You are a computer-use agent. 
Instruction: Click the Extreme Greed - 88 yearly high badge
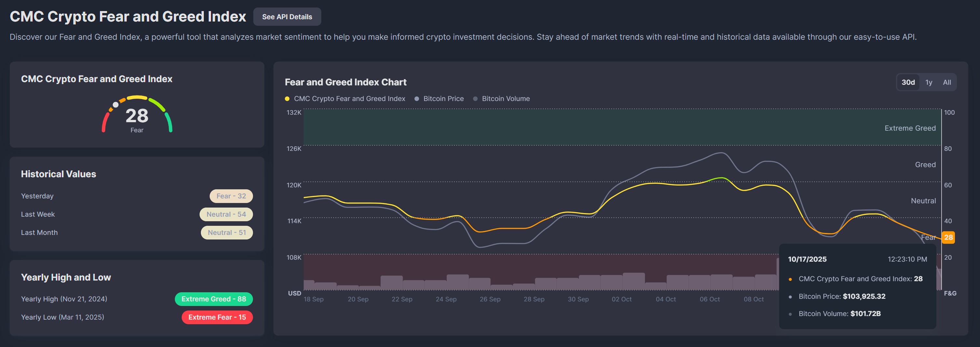214,299
